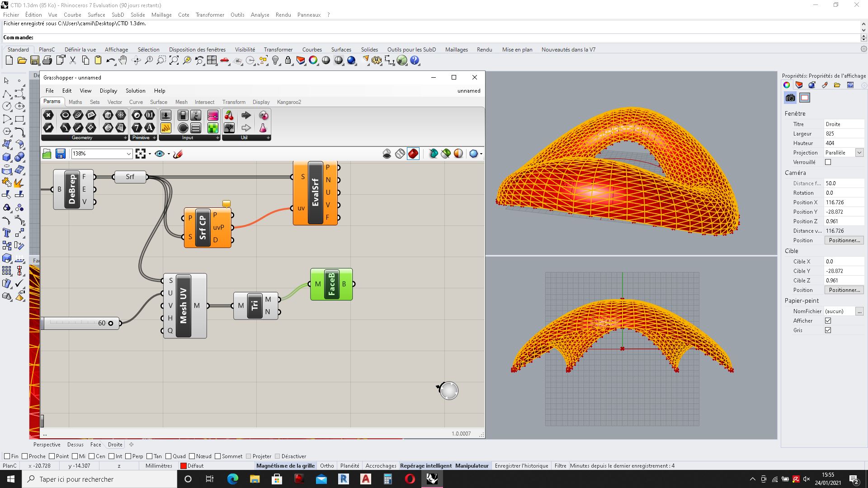Click the Positionner button under Cible
Image resolution: width=868 pixels, height=488 pixels.
click(844, 290)
